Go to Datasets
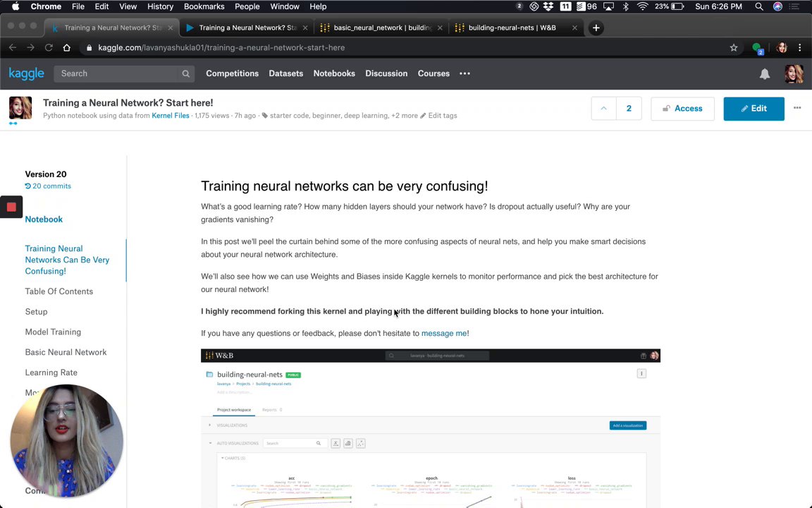Screen dimensions: 812x508 click(x=286, y=73)
